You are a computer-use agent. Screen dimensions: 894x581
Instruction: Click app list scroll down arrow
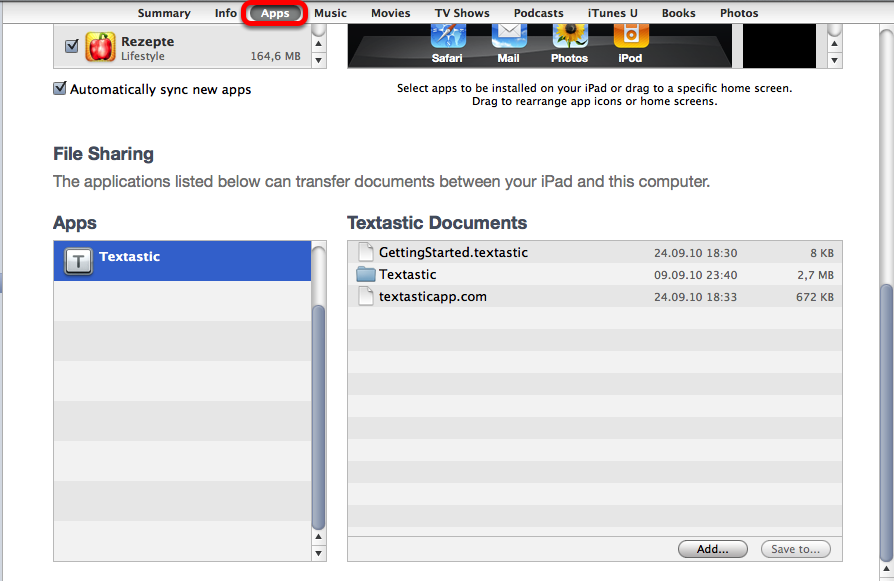coord(319,59)
